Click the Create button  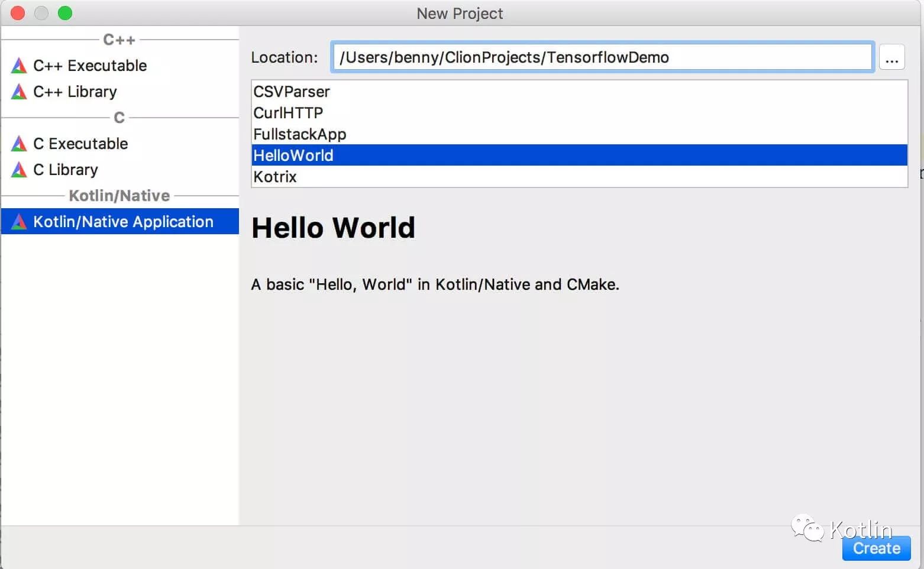pyautogui.click(x=876, y=548)
